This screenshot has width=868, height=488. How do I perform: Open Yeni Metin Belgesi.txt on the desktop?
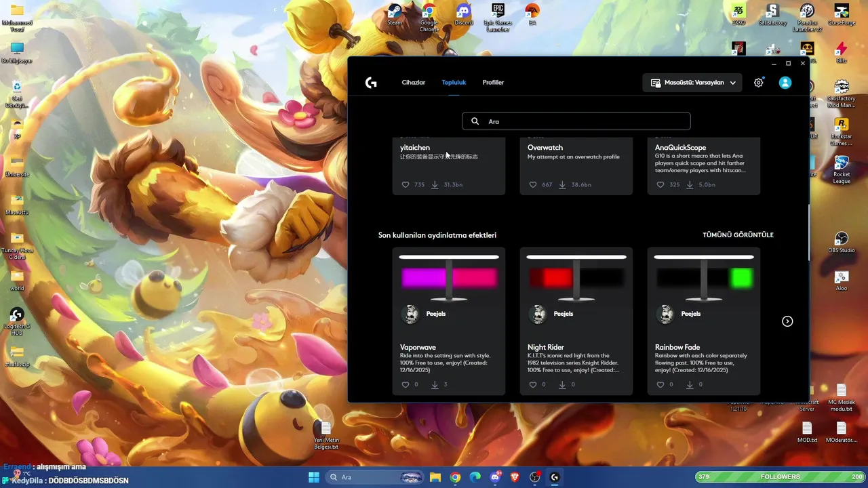pos(325,435)
